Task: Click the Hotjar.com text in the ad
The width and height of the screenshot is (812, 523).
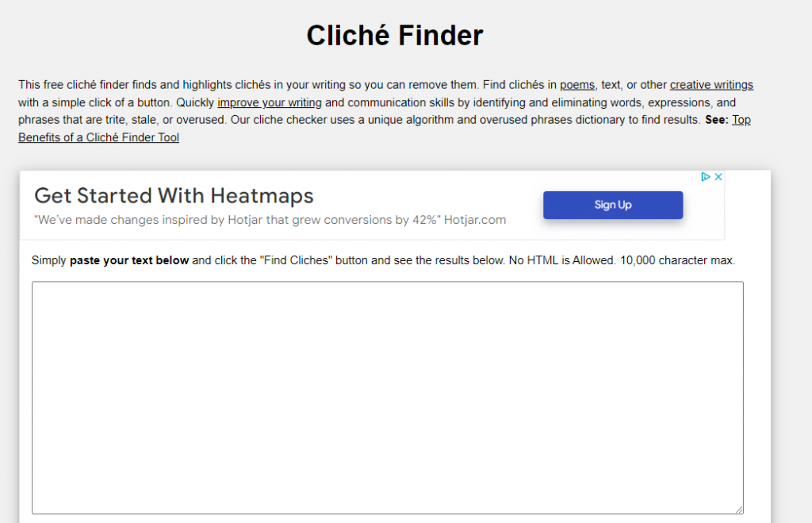Action: [x=475, y=220]
